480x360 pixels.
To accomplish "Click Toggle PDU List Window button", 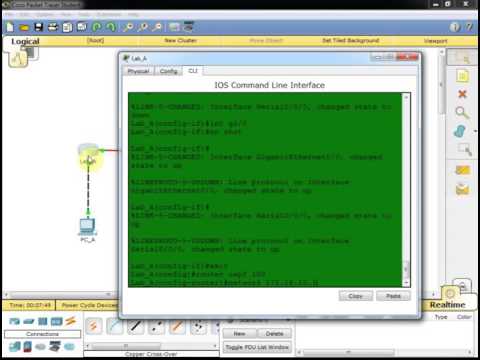I will (x=257, y=347).
